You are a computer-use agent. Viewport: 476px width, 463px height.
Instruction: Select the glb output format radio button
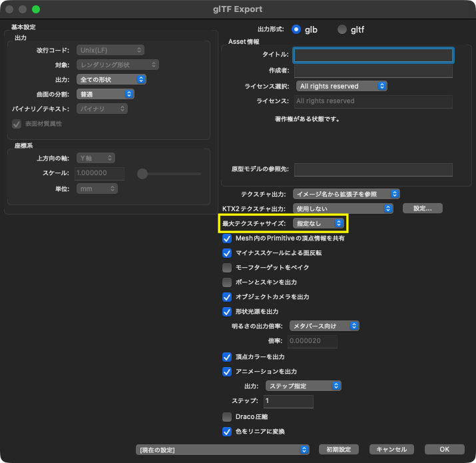click(297, 29)
